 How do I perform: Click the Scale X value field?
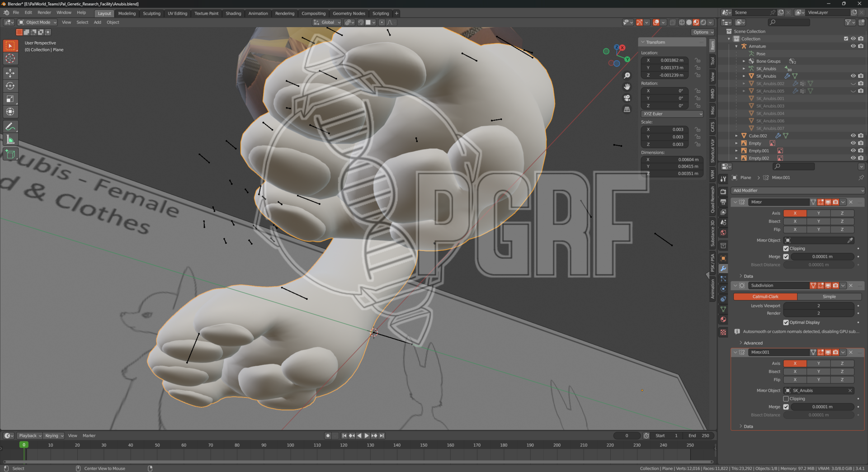pos(665,130)
